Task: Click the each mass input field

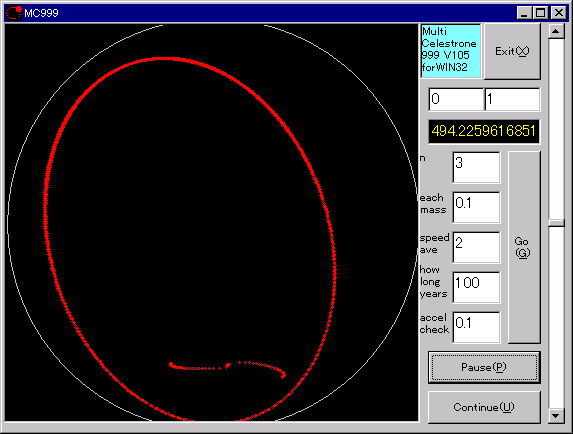Action: 476,207
